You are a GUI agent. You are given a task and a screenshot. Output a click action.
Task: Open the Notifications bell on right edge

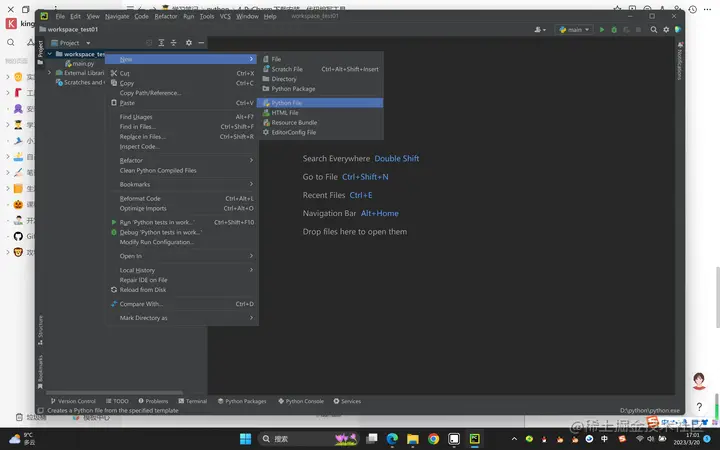point(680,61)
